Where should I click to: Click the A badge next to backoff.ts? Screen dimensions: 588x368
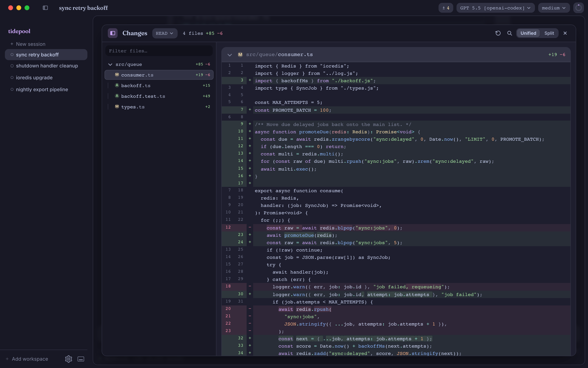click(117, 85)
